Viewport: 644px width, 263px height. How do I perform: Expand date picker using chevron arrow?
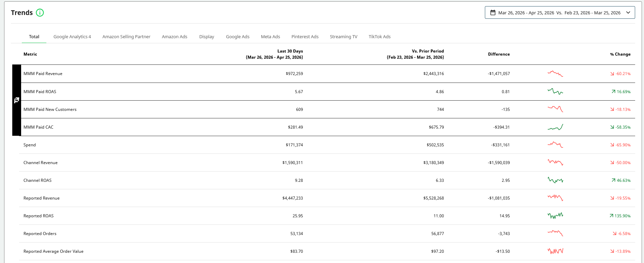pos(628,13)
